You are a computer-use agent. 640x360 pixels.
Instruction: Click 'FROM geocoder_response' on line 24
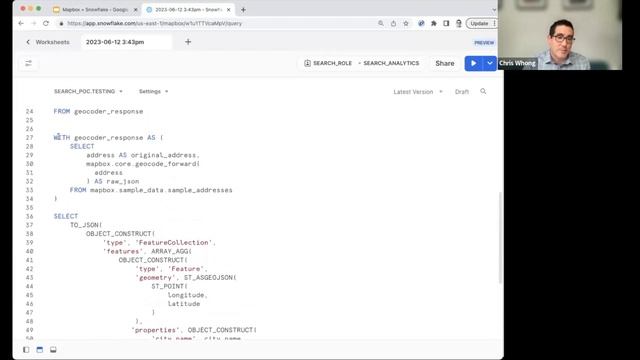(x=98, y=111)
